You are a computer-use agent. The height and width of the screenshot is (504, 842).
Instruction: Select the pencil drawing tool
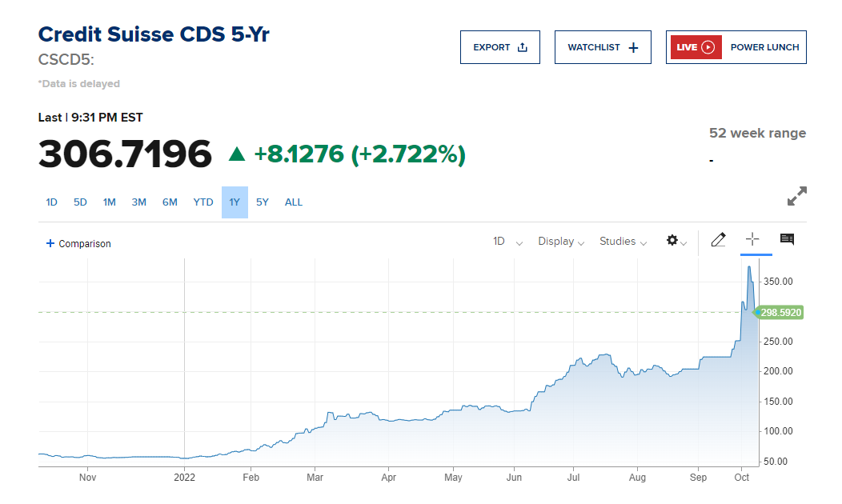tap(718, 240)
